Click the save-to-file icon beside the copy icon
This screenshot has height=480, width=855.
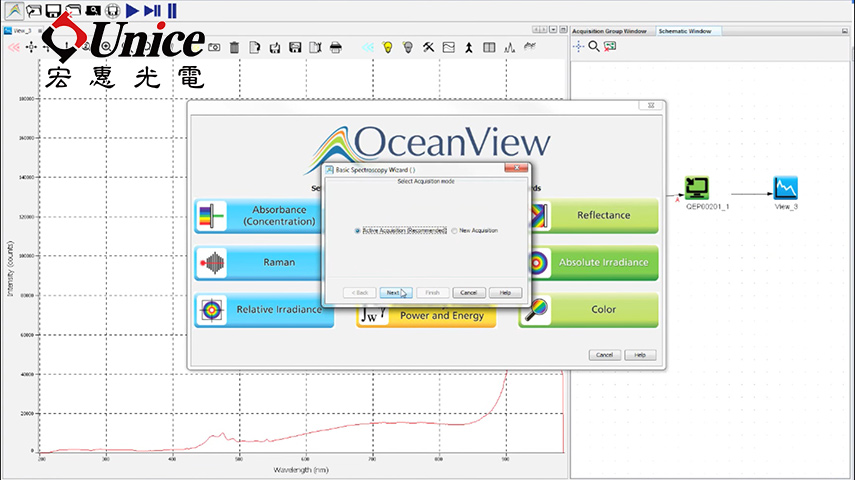[x=275, y=47]
